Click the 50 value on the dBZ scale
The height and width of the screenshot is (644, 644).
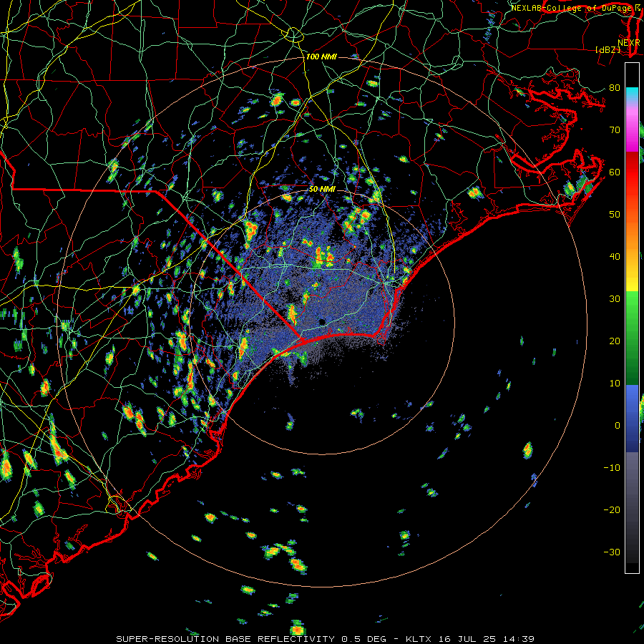coord(615,214)
